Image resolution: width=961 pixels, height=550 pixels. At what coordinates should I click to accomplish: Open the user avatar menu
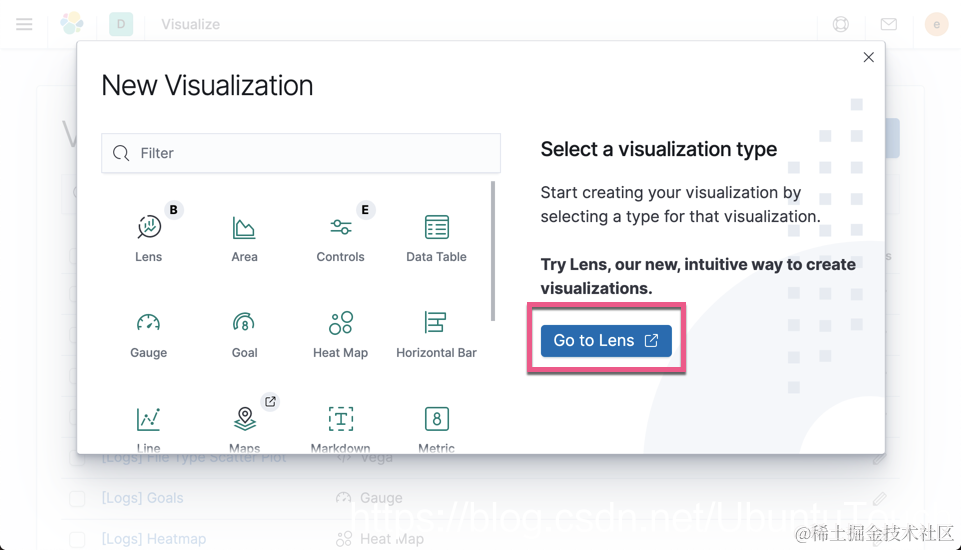click(x=936, y=24)
